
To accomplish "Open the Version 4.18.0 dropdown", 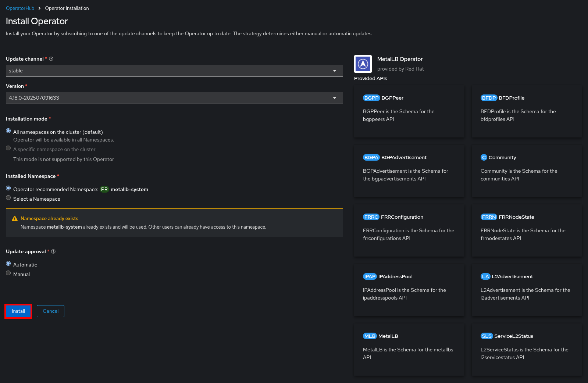I will 174,98.
